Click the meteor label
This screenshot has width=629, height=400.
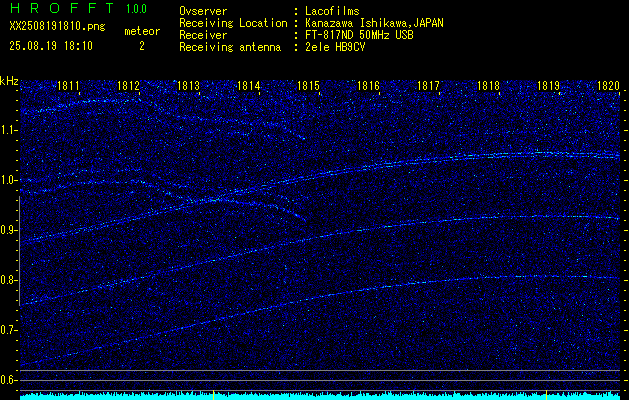pos(142,31)
